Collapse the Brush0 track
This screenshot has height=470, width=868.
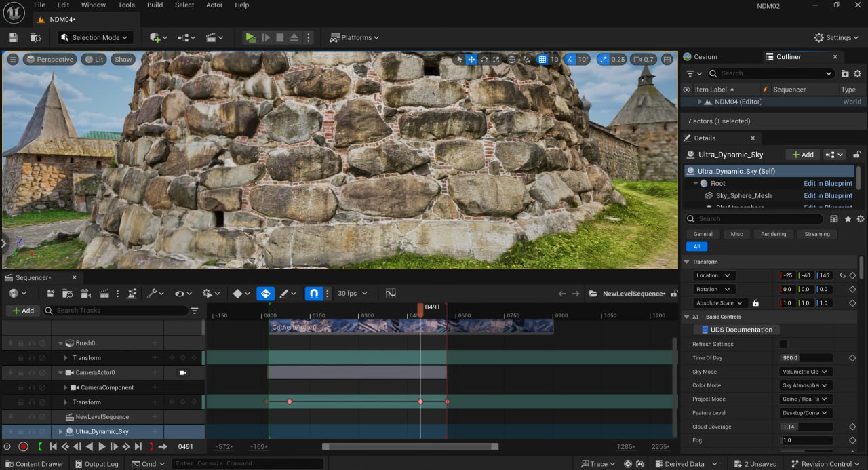point(60,343)
